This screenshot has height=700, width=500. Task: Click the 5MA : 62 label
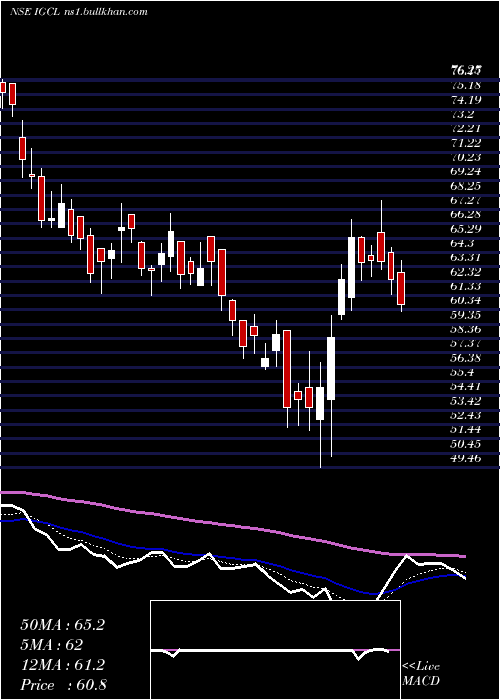click(x=52, y=645)
